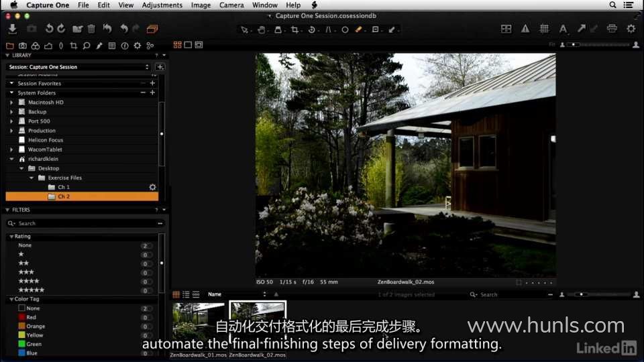Screen dimensions: 644x362
Task: Add a Session Favorite with plus
Action: 152,83
